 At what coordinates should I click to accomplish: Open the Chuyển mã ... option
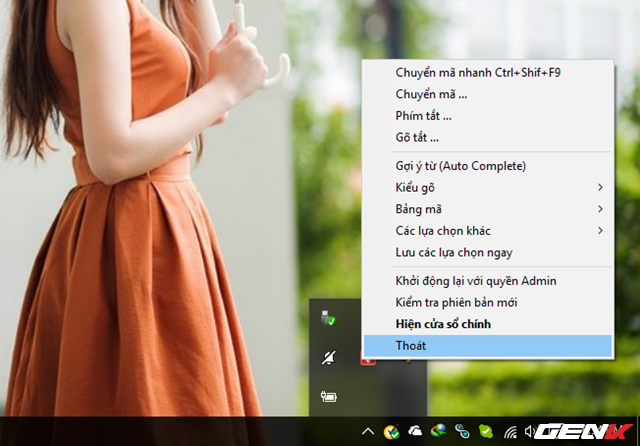point(488,94)
